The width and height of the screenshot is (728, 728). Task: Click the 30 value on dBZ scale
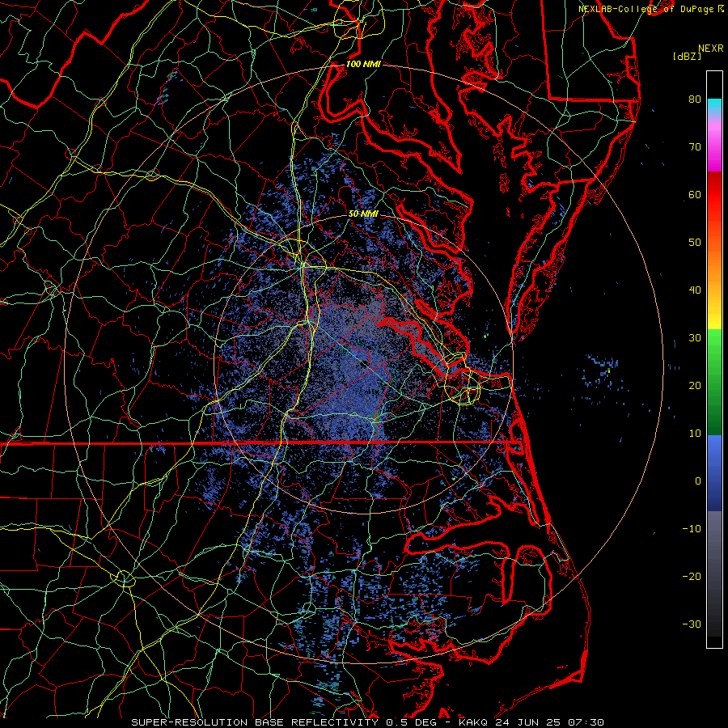[695, 337]
